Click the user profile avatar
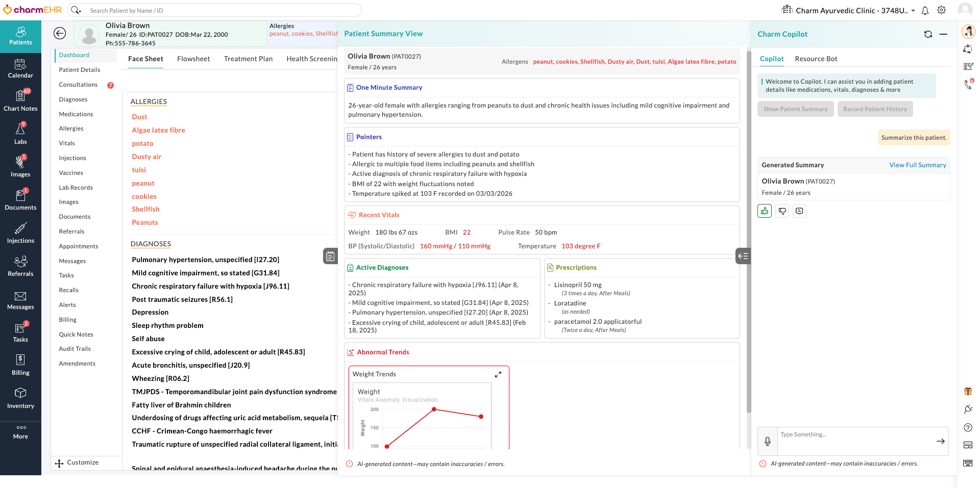 [965, 10]
